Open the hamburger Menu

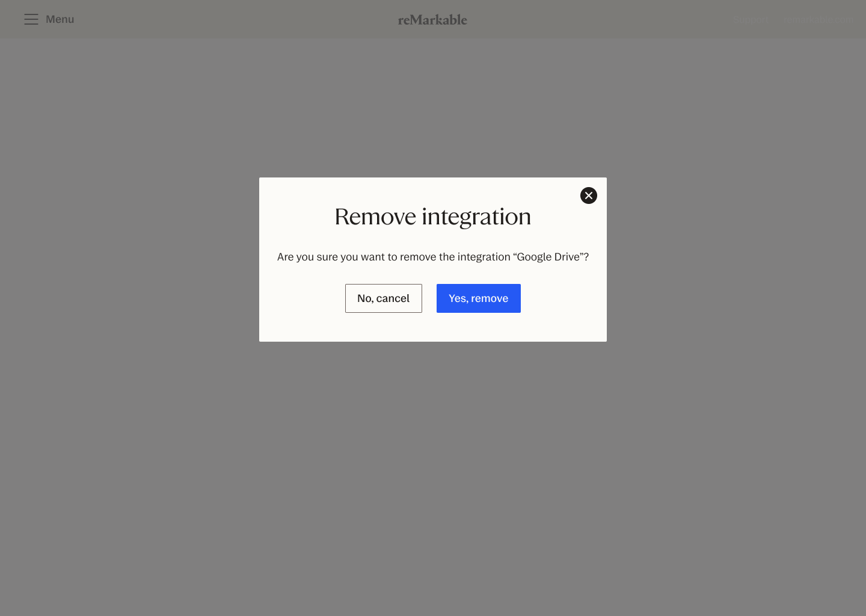49,19
